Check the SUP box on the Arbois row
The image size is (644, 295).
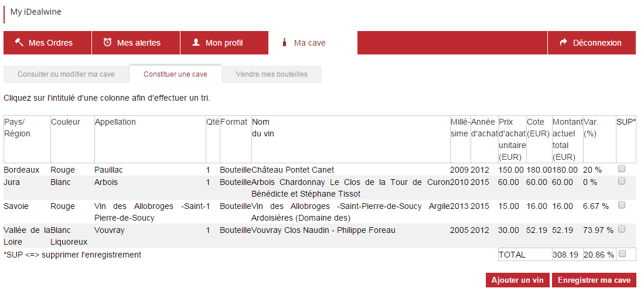click(621, 181)
